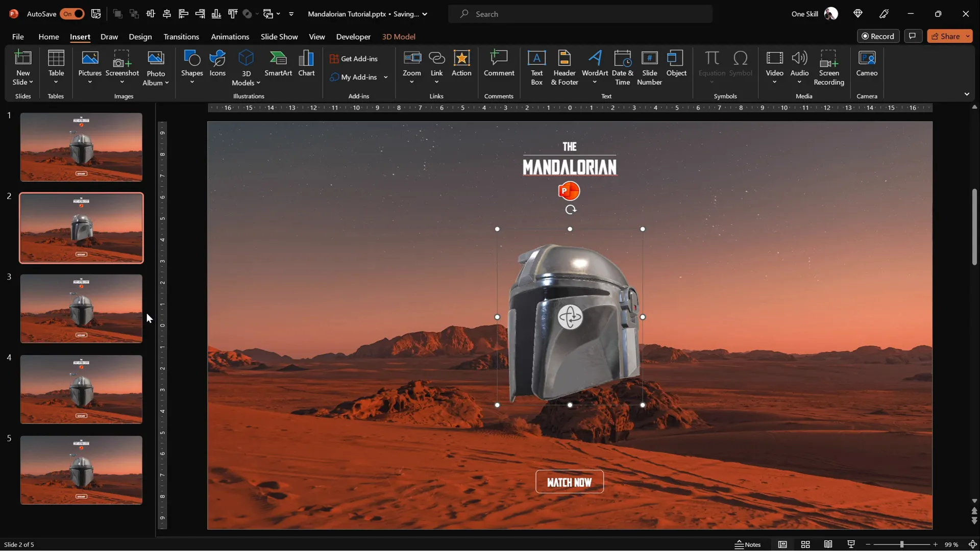Select slide 1 thumbnail

(81, 147)
